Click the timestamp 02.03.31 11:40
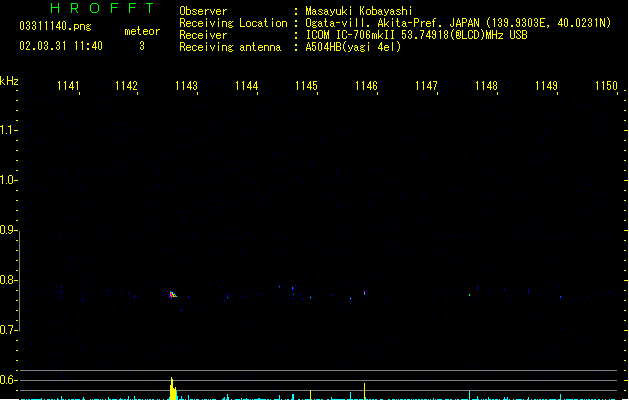 click(x=61, y=46)
